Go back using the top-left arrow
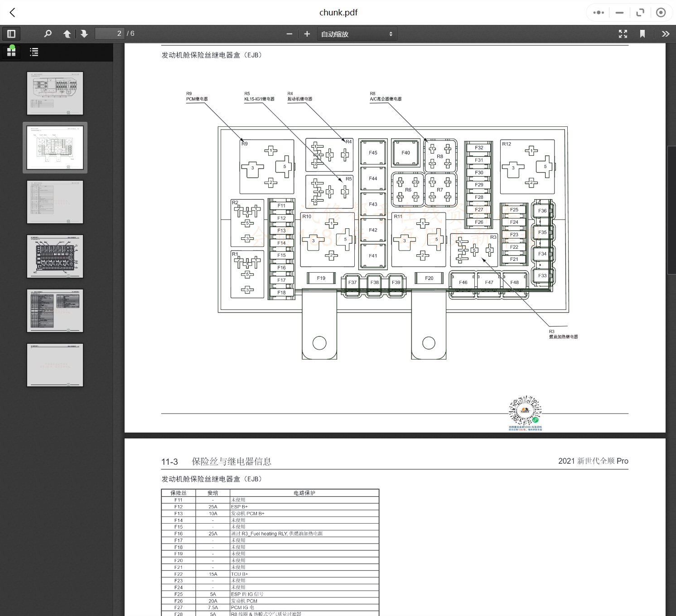Image resolution: width=676 pixels, height=616 pixels. click(x=13, y=13)
